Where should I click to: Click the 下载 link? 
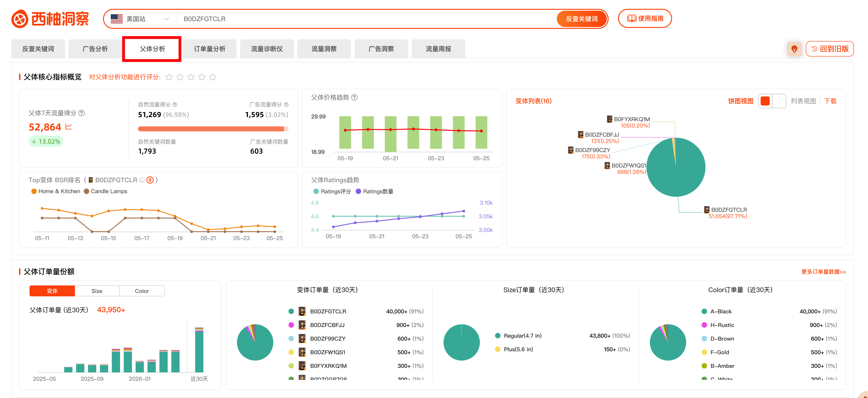tap(830, 101)
